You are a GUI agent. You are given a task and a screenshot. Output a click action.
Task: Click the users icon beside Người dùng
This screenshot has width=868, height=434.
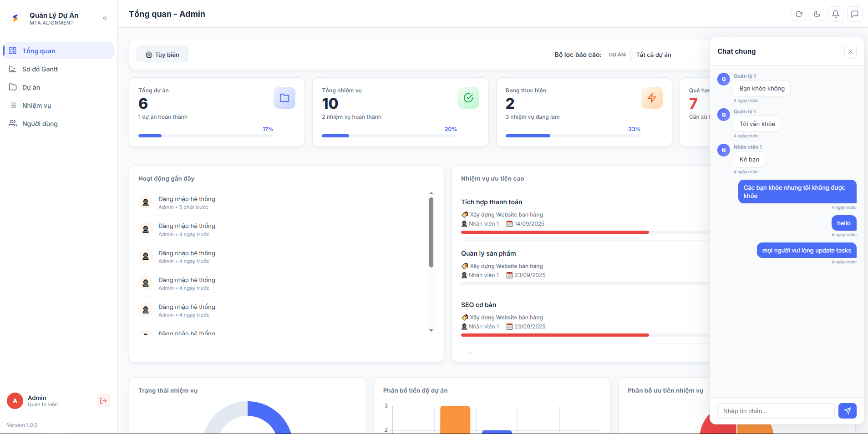coord(13,123)
